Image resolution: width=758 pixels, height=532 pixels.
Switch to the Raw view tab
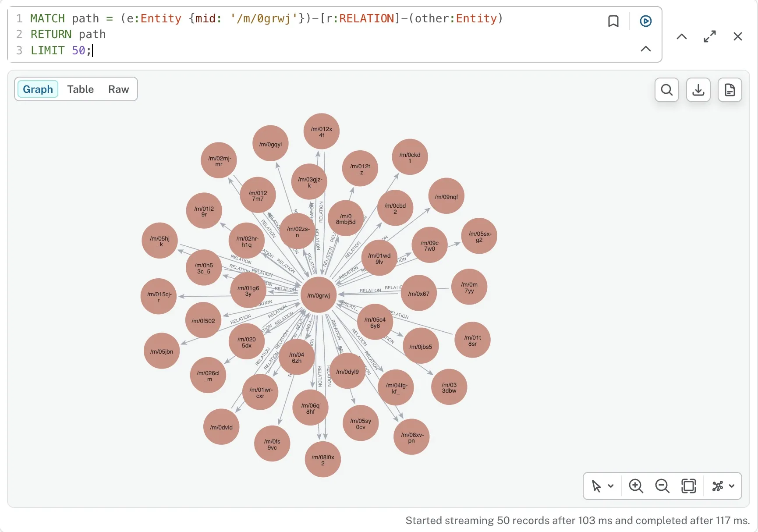pyautogui.click(x=119, y=89)
